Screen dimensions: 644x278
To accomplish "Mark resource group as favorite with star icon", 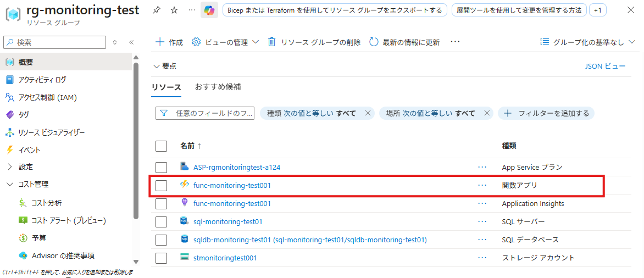I will coord(174,10).
